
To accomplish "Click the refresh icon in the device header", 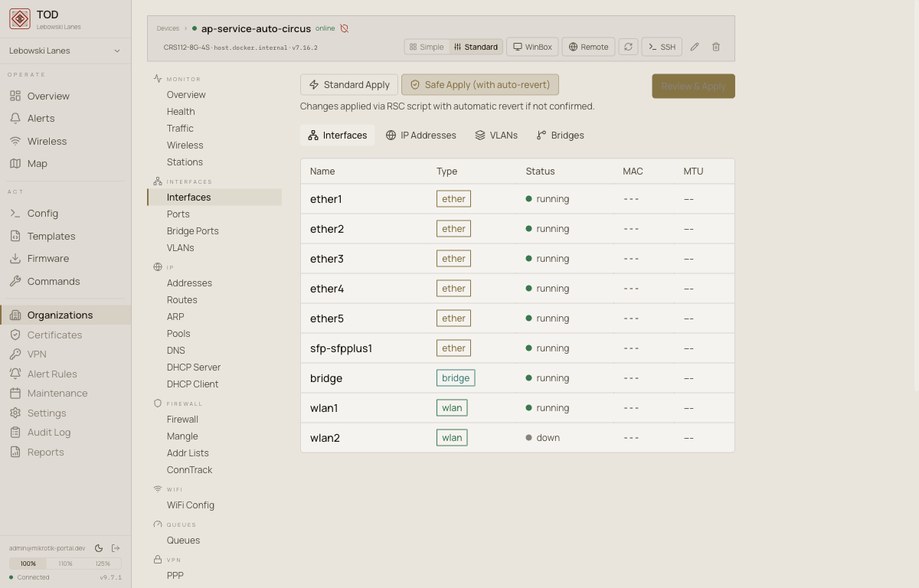I will tap(628, 46).
